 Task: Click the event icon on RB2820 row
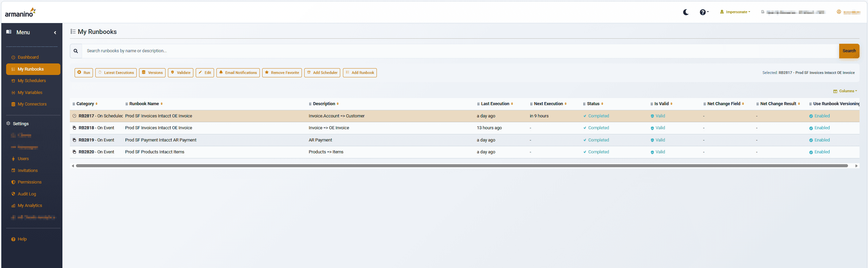[74, 152]
